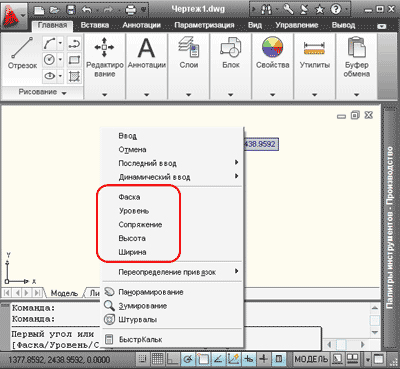The height and width of the screenshot is (369, 400).
Task: Click the dynamic input coordinate field 438.9592
Action: [261, 144]
